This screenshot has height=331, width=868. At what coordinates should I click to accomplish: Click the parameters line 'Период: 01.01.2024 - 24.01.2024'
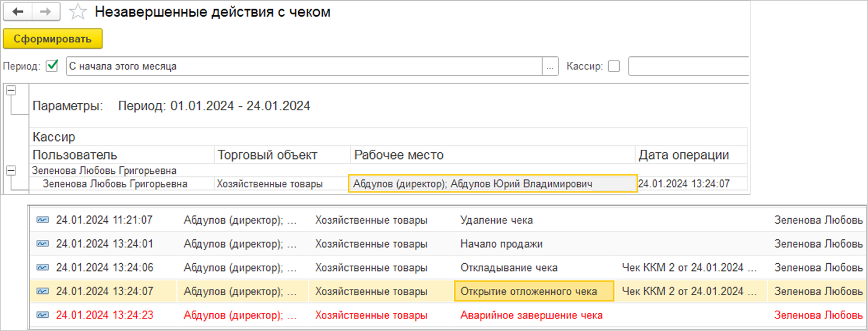[214, 106]
